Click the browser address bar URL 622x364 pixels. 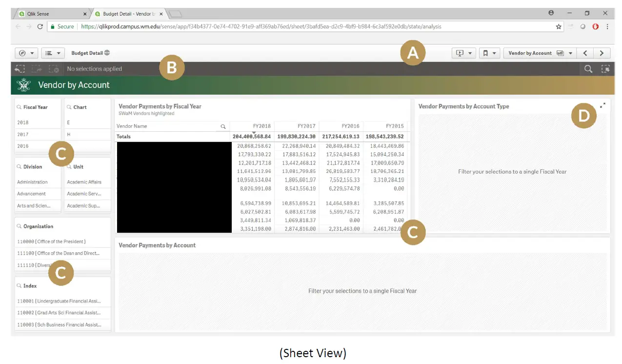click(x=261, y=26)
